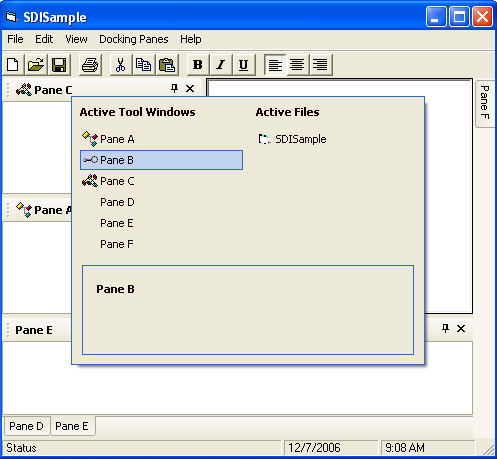Close Pane E with its X button
This screenshot has width=497, height=459.
click(x=461, y=329)
